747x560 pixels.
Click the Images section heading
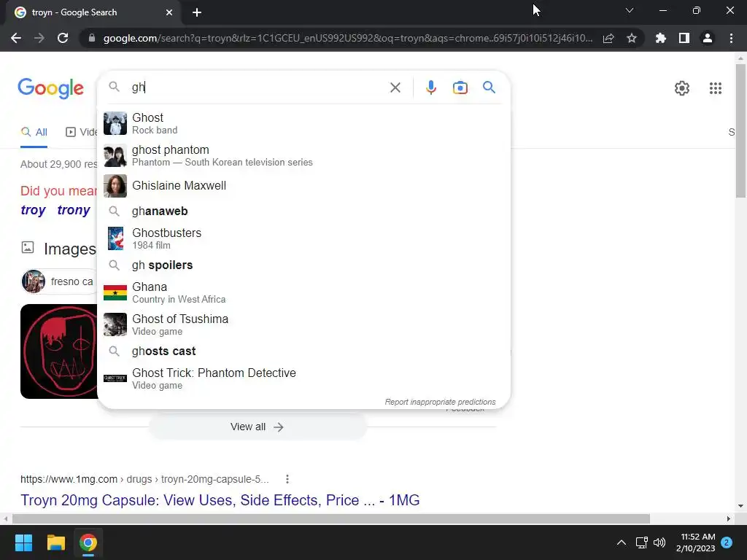tap(69, 249)
